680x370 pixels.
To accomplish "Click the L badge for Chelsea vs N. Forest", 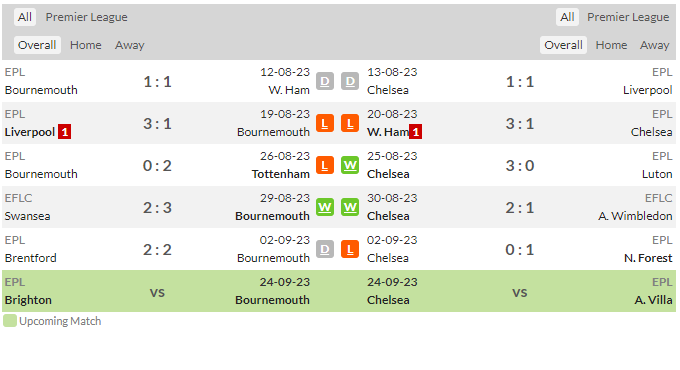I will [350, 249].
